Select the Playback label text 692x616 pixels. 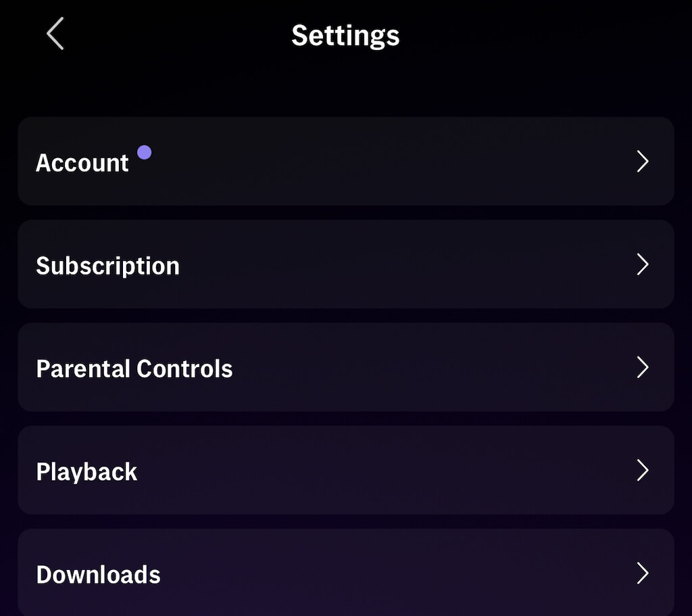click(86, 471)
